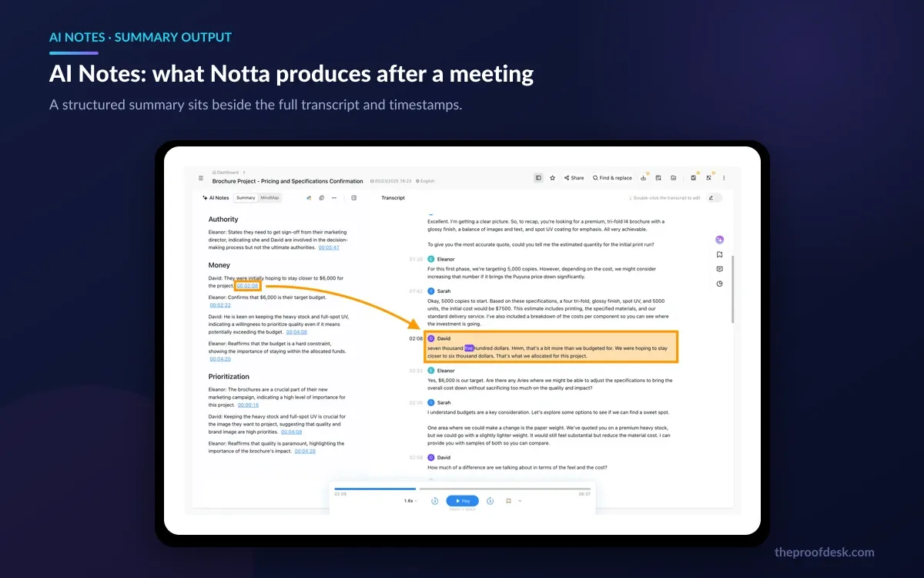Click Sarah's avatar at 01:42
The height and width of the screenshot is (578, 924).
pyautogui.click(x=431, y=291)
